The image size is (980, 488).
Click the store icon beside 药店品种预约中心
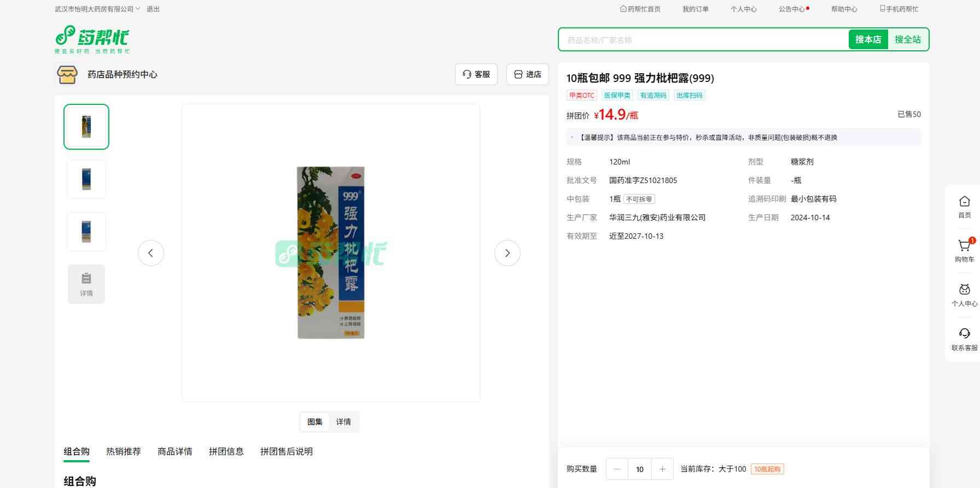67,74
